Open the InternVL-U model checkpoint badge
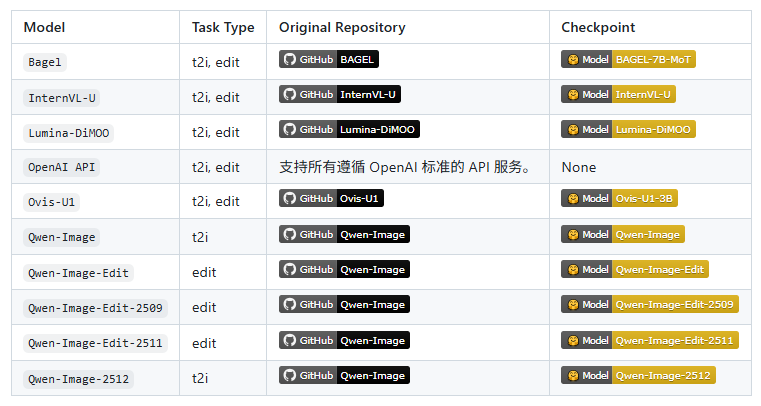This screenshot has height=406, width=761. (618, 94)
